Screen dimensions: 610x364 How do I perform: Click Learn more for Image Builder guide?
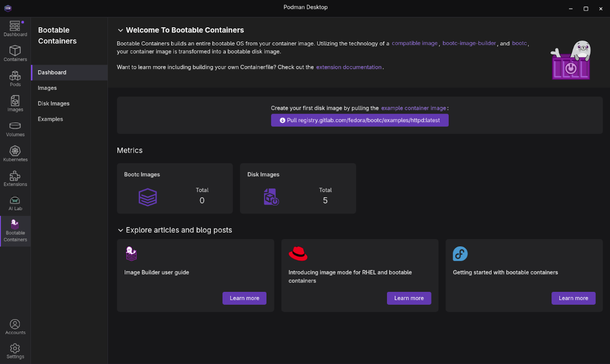coord(245,298)
